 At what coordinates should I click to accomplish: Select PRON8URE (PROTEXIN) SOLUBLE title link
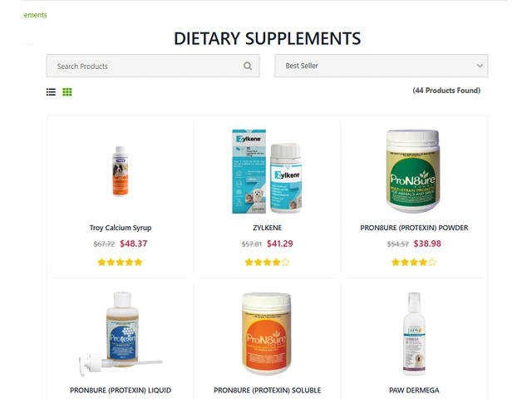(x=268, y=390)
